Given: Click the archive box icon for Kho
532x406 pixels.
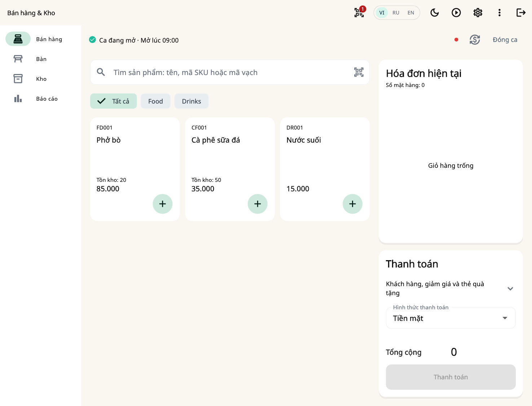Looking at the screenshot, I should pyautogui.click(x=18, y=79).
